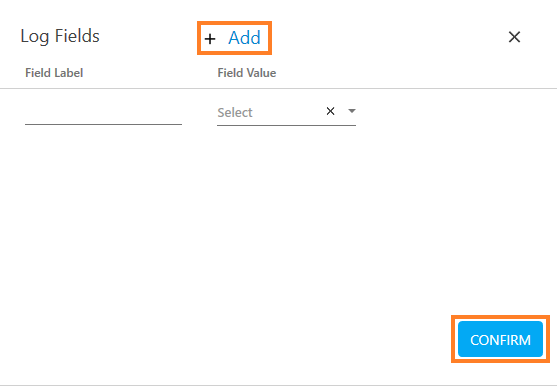Expand the Select combo box

pyautogui.click(x=286, y=113)
